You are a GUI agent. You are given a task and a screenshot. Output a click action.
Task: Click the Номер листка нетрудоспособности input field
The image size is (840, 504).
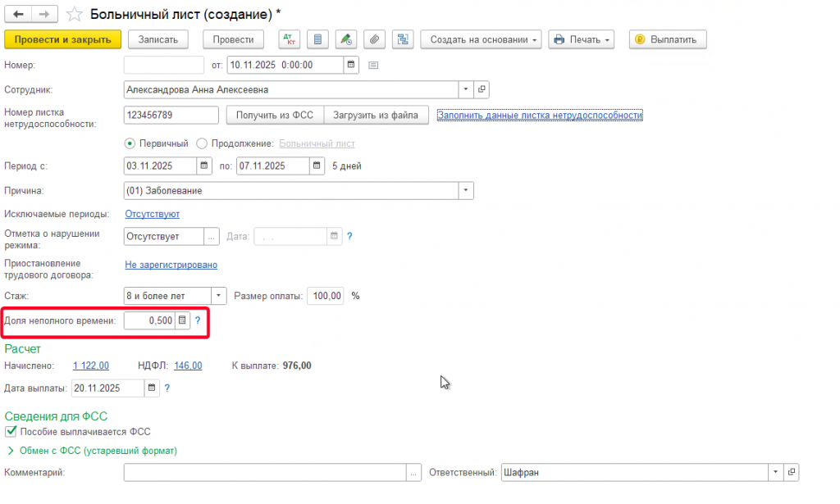click(x=171, y=115)
